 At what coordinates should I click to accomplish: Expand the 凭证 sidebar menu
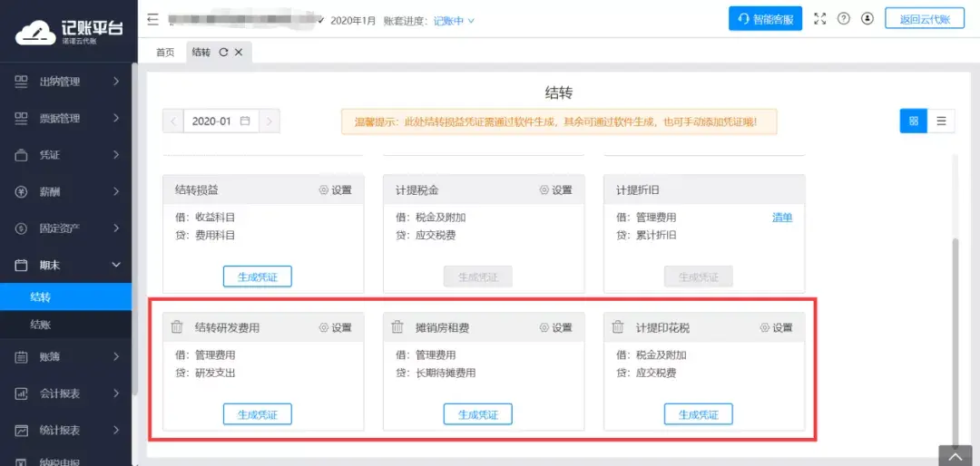[65, 155]
